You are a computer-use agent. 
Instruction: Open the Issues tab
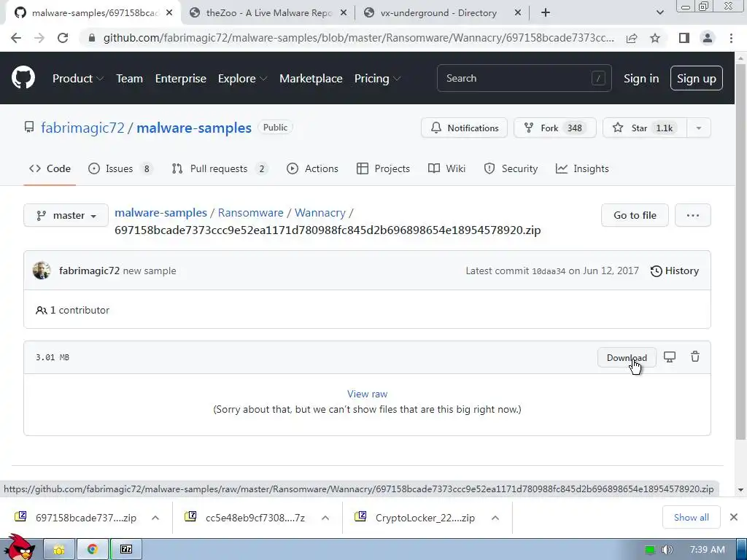pyautogui.click(x=120, y=168)
